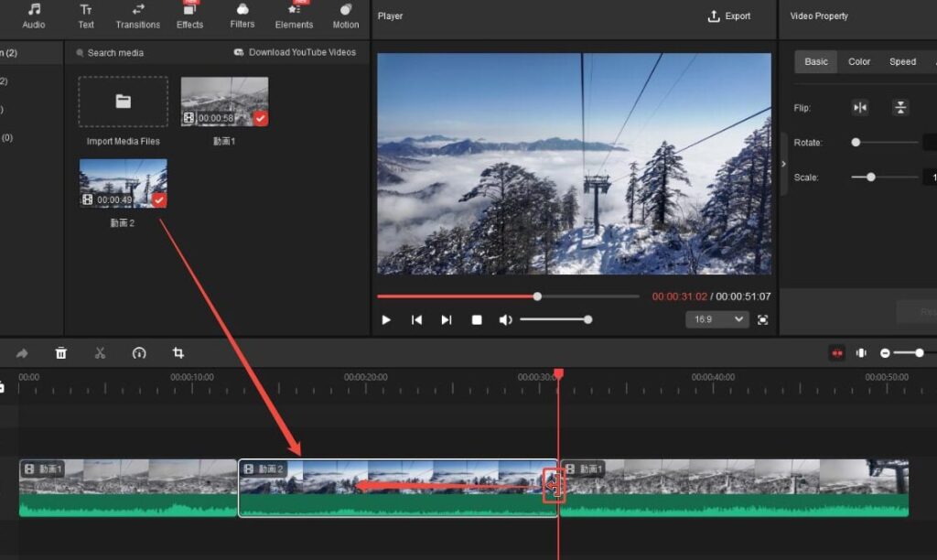Click the Export button
Image resolution: width=937 pixels, height=560 pixels.
tap(729, 16)
